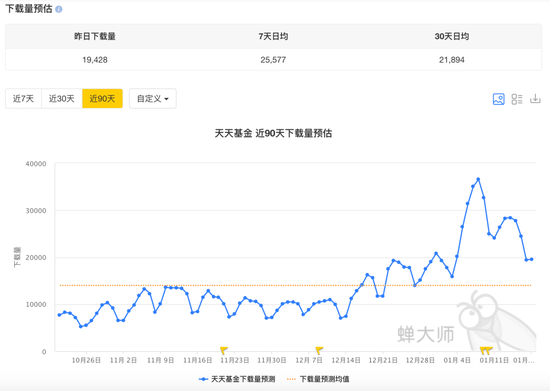Click yellow flag markers near 01月11日
The width and height of the screenshot is (550, 391).
(x=486, y=350)
